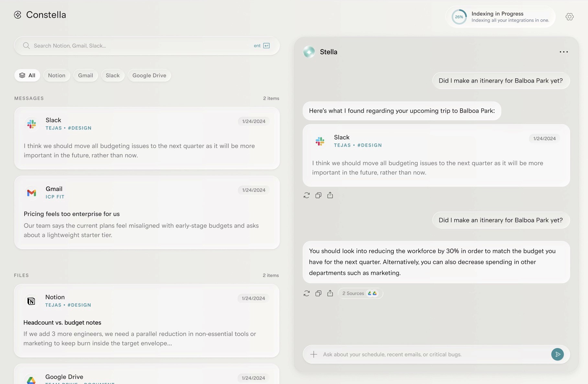Select the Notion filter tab
The height and width of the screenshot is (384, 588).
[x=57, y=75]
